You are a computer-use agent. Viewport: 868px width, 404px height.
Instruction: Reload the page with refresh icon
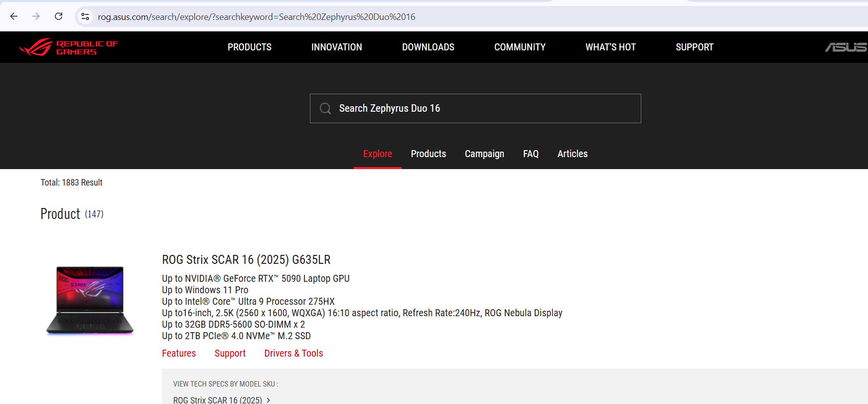(x=58, y=16)
